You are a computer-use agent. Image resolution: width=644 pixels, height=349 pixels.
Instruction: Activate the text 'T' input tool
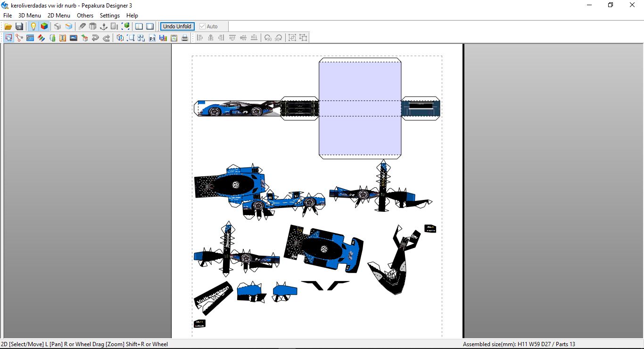coord(63,38)
